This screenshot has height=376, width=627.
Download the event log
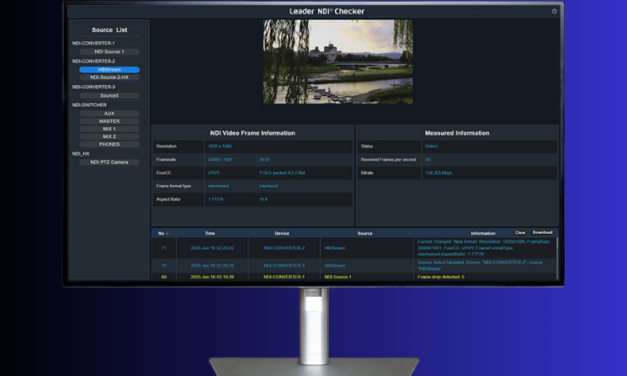point(542,232)
